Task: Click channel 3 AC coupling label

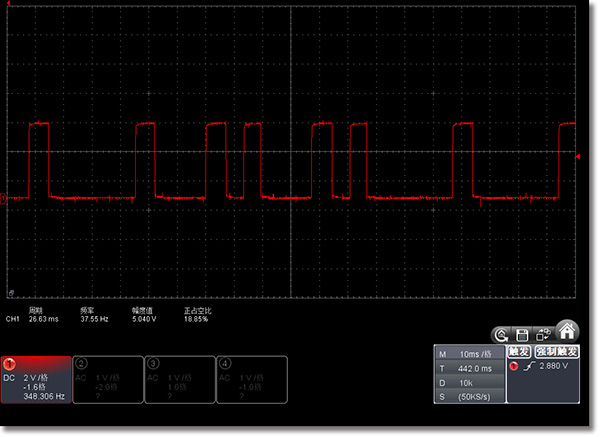Action: coord(153,379)
